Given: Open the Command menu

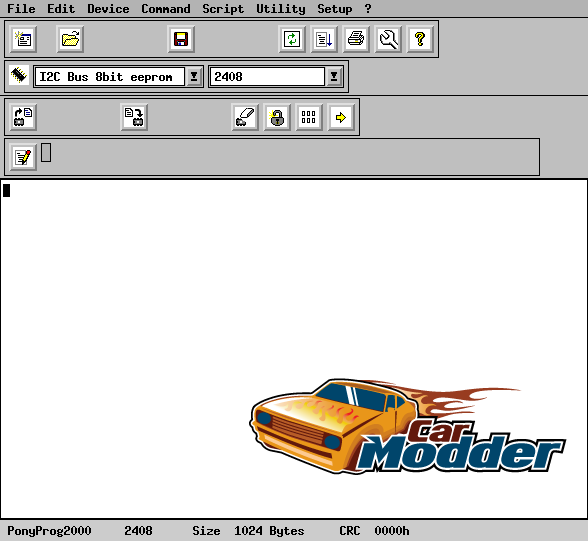Looking at the screenshot, I should click(166, 9).
